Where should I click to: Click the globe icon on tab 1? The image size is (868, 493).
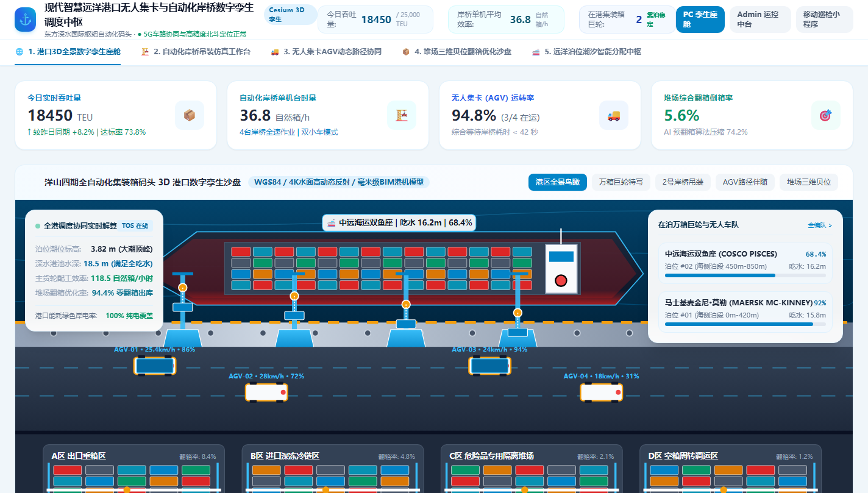(20, 52)
